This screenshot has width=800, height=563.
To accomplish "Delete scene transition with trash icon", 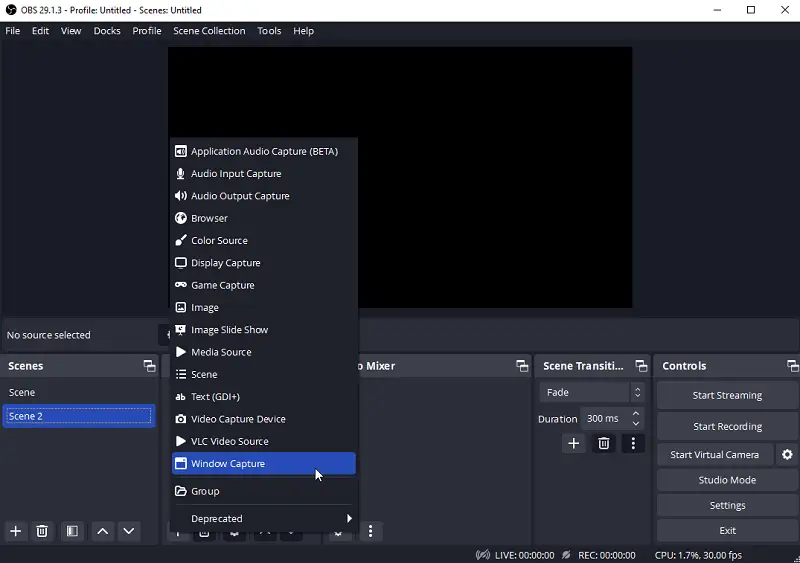I will (604, 443).
